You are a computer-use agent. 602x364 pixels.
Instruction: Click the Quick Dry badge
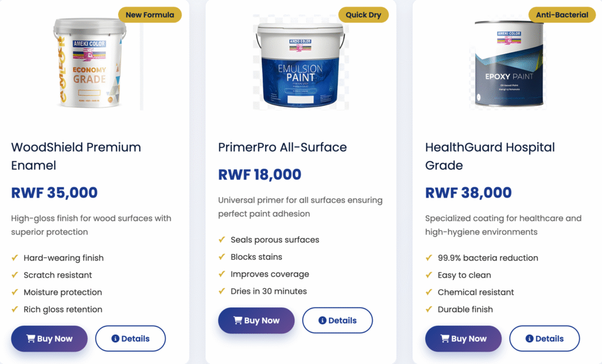tap(363, 15)
